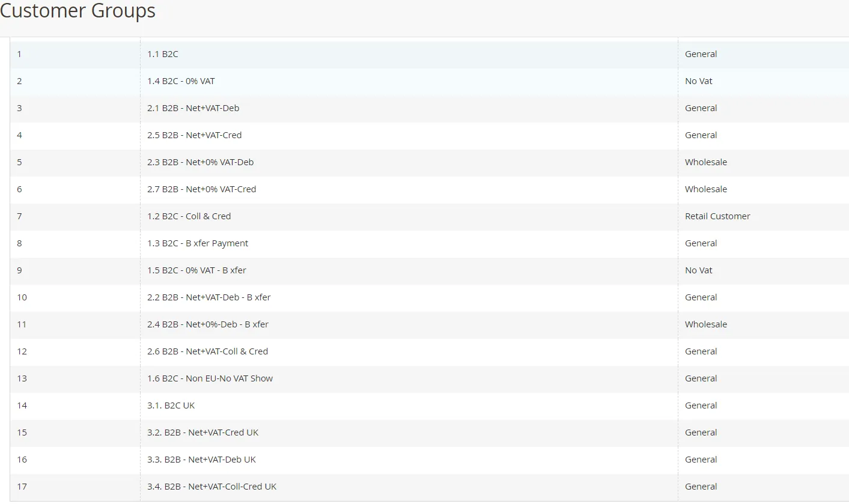Click ID cell '10' in the grid
Image resolution: width=849 pixels, height=504 pixels.
pos(22,297)
